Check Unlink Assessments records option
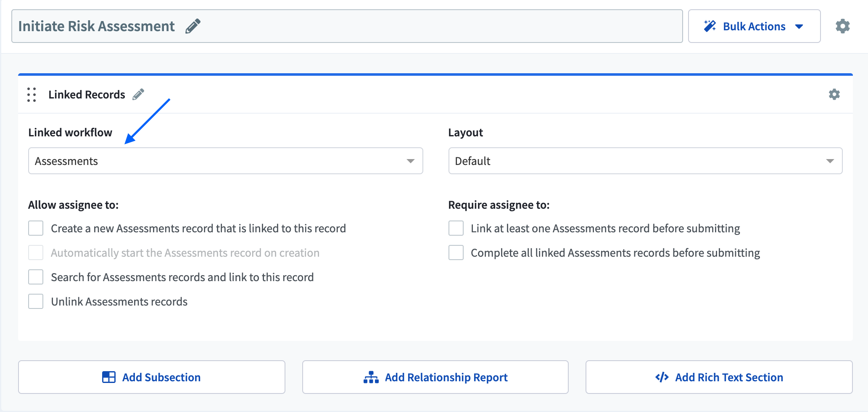The height and width of the screenshot is (412, 868). (x=36, y=301)
